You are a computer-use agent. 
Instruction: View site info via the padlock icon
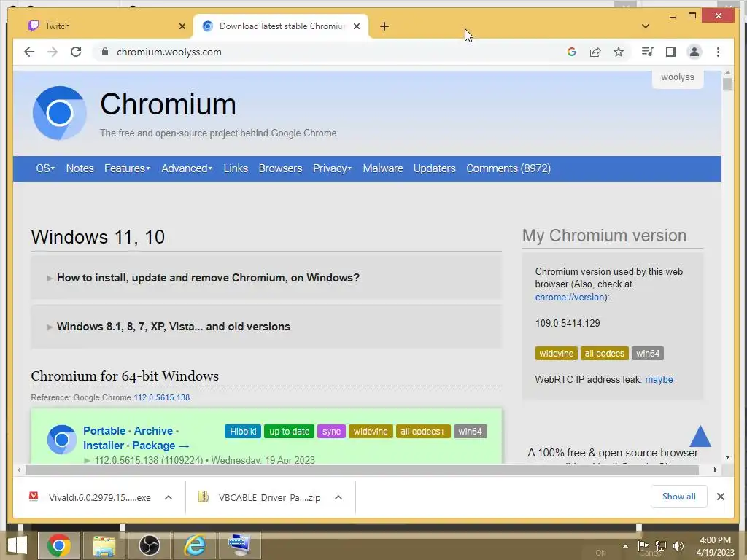point(105,52)
